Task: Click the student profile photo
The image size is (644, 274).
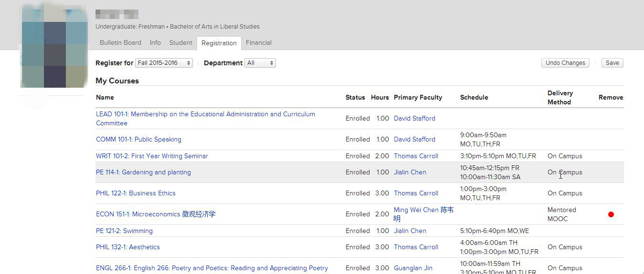Action: pos(53,48)
